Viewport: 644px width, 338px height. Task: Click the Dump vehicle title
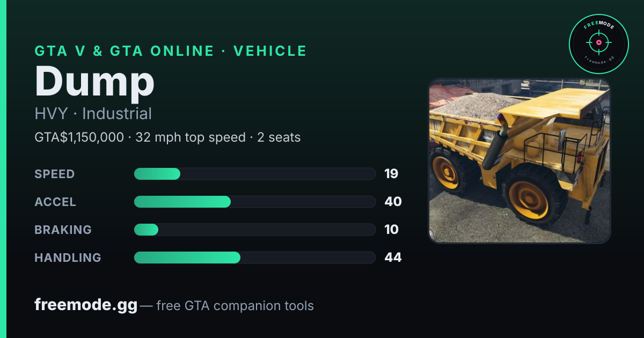click(x=94, y=82)
